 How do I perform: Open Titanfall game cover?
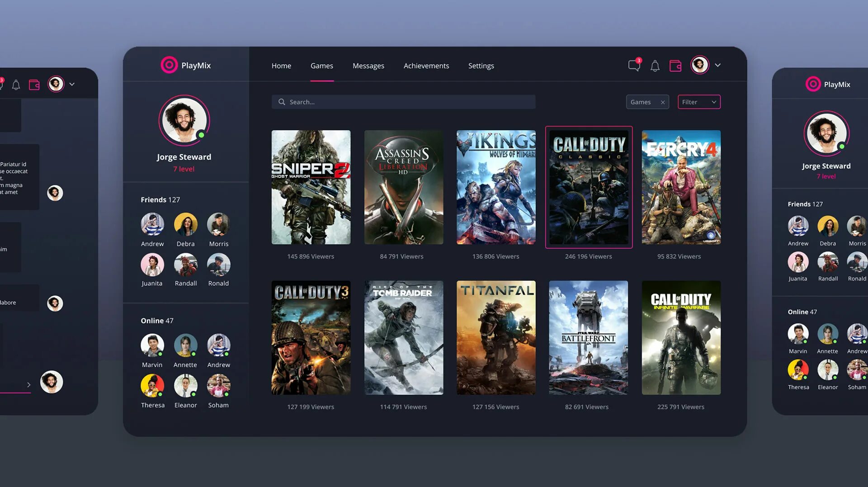[496, 338]
